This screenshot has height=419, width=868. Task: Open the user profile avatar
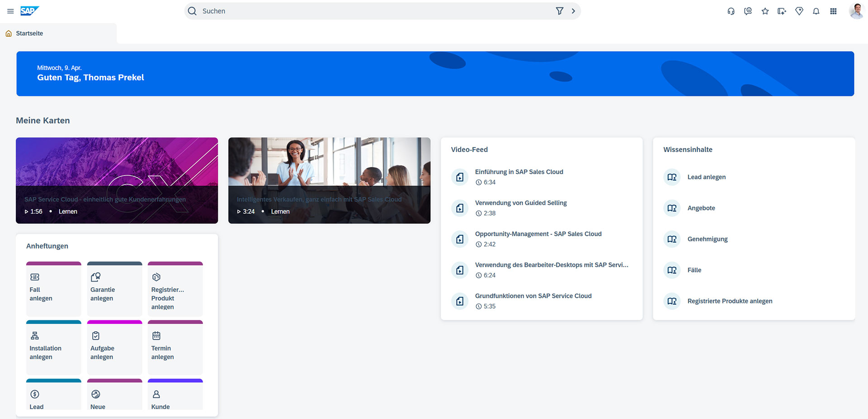[x=856, y=11]
